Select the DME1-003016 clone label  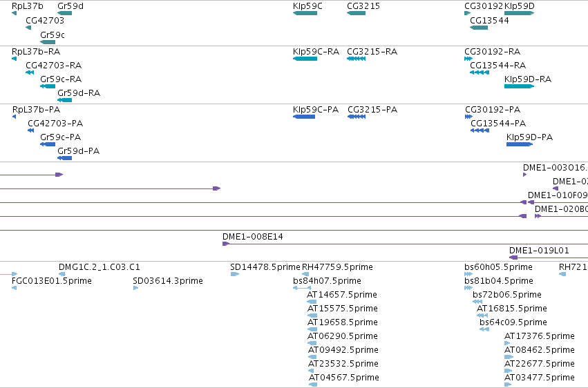point(556,167)
